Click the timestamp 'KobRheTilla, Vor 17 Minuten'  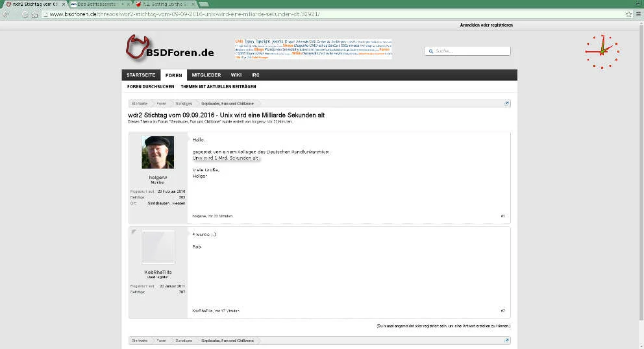point(216,311)
